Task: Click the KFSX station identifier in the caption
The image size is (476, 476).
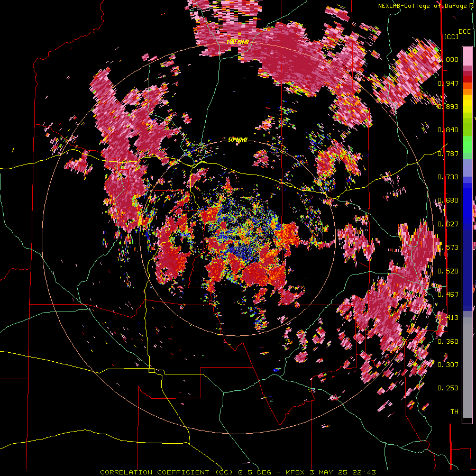Action: (295, 472)
